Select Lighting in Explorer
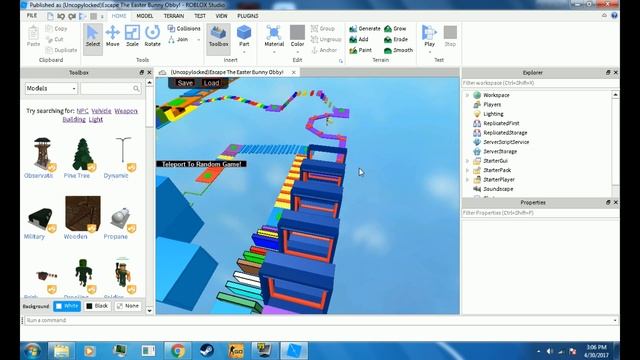The height and width of the screenshot is (360, 640). pos(493,114)
